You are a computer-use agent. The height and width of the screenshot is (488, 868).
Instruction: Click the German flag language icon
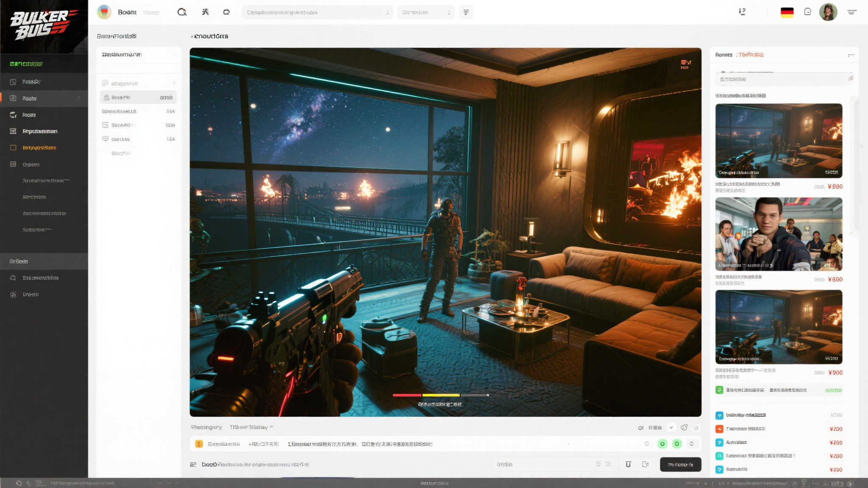pyautogui.click(x=787, y=12)
